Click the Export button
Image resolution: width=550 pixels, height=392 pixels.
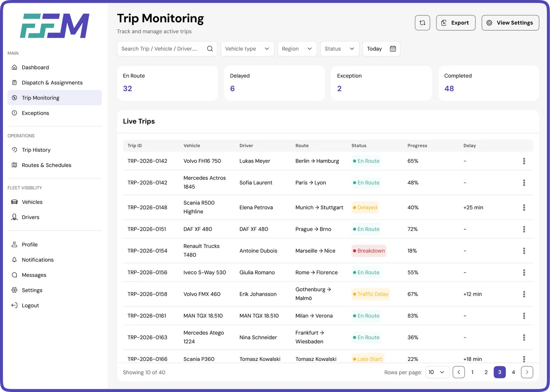point(456,23)
